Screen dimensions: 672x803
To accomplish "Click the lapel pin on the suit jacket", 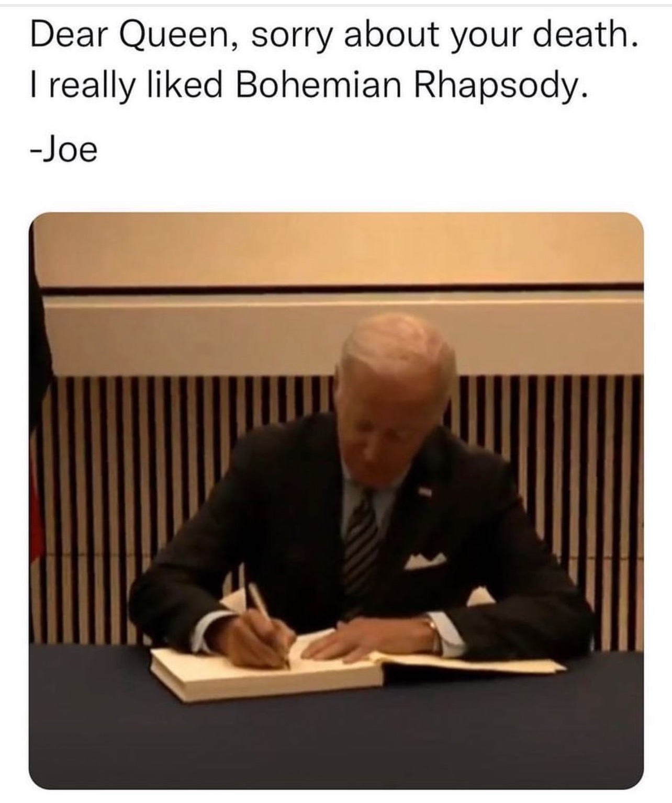I will (x=424, y=491).
